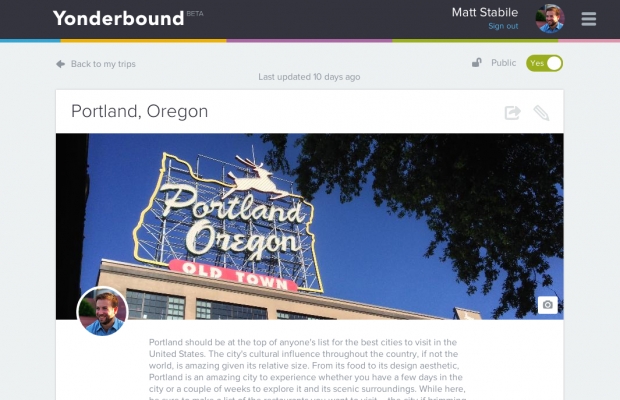Click the share trip icon
Viewport: 620px width, 400px height.
tap(512, 113)
